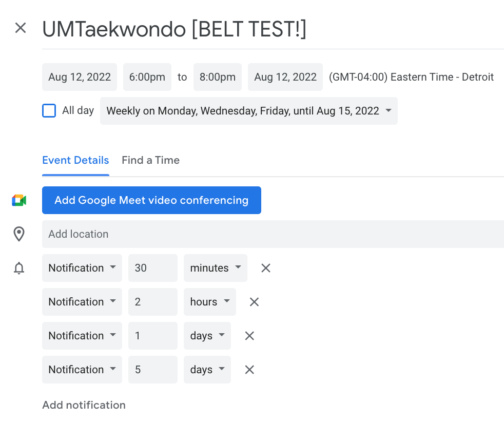Remove the 2 hours notification
Image resolution: width=504 pixels, height=422 pixels.
pos(254,302)
